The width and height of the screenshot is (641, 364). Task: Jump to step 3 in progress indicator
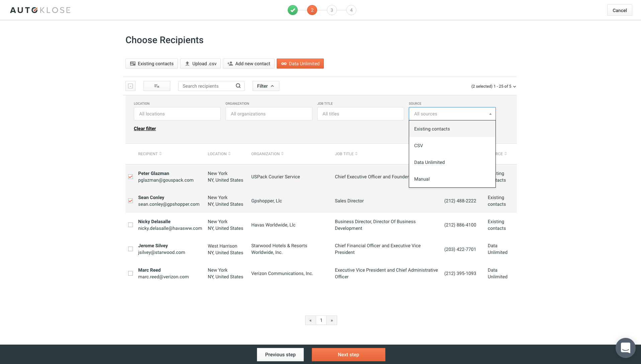click(332, 10)
